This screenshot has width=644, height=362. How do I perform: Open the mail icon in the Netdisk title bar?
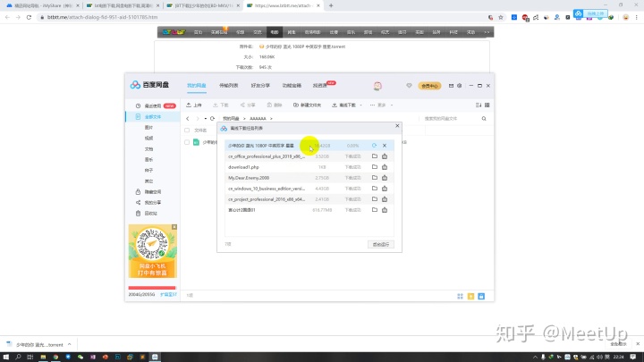click(451, 86)
